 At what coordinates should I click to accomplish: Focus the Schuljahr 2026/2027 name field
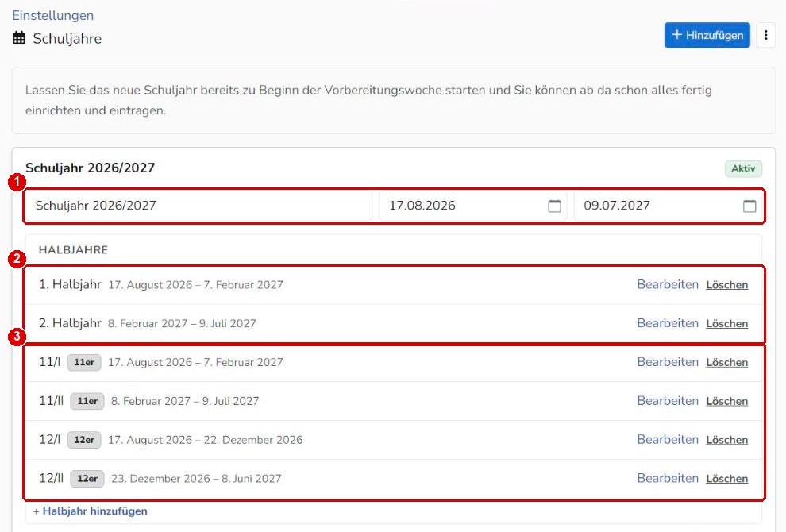[x=198, y=206]
